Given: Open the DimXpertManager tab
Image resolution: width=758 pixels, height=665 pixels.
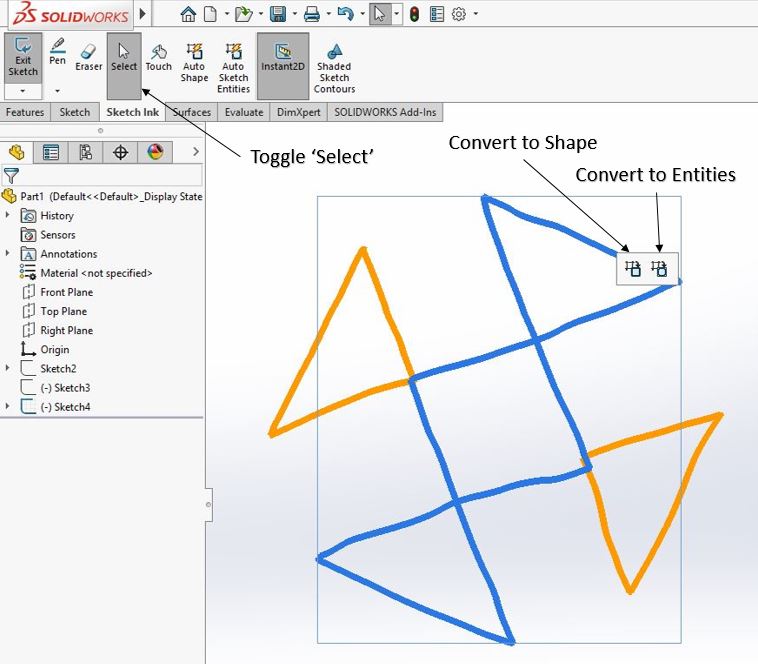Looking at the screenshot, I should 120,152.
